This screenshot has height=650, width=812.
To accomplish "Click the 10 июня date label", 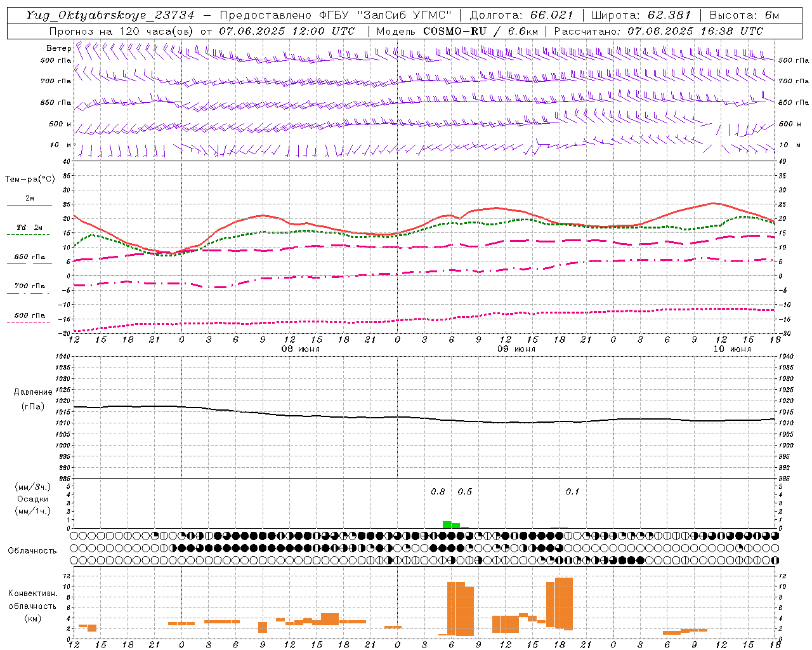I will (x=732, y=349).
